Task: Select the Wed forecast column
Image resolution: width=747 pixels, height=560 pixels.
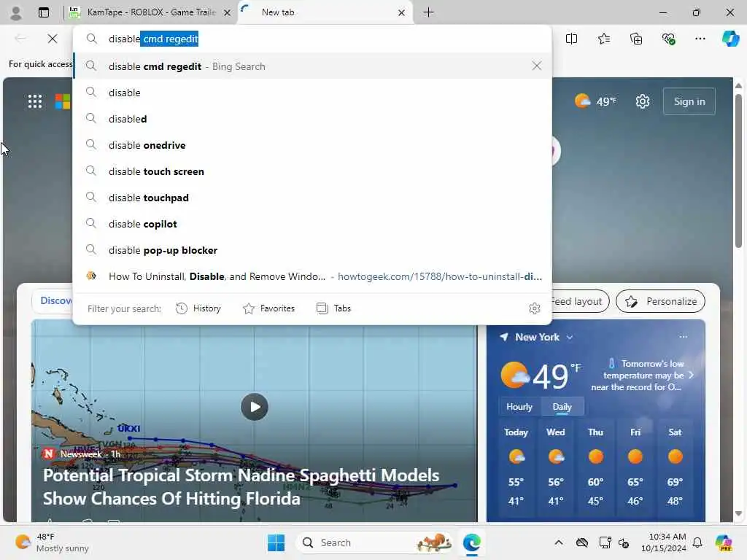Action: 555,467
